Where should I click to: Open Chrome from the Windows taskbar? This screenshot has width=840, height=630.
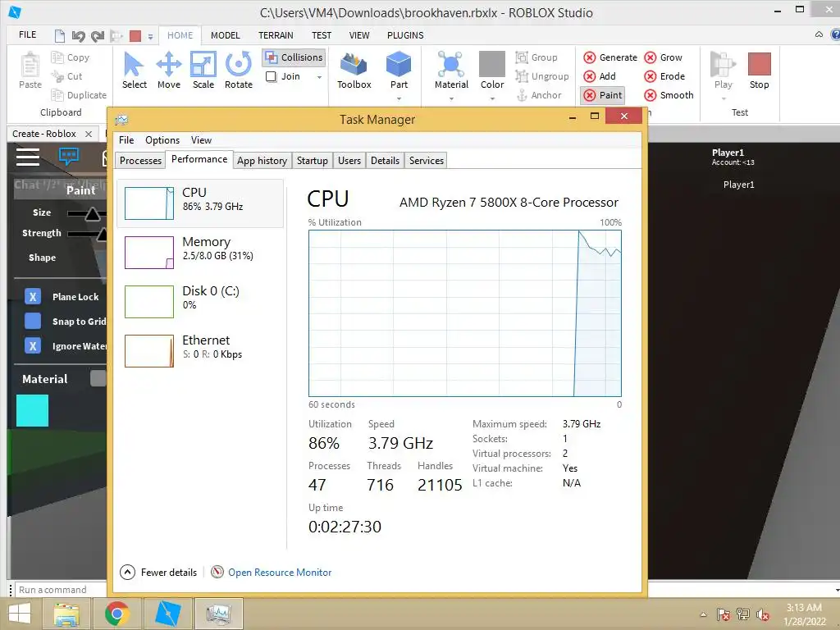[x=116, y=614]
